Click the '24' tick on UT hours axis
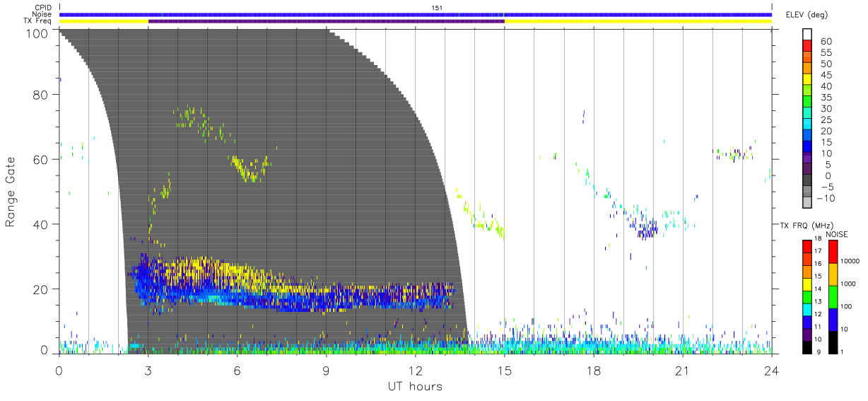The height and width of the screenshot is (401, 868). point(772,371)
